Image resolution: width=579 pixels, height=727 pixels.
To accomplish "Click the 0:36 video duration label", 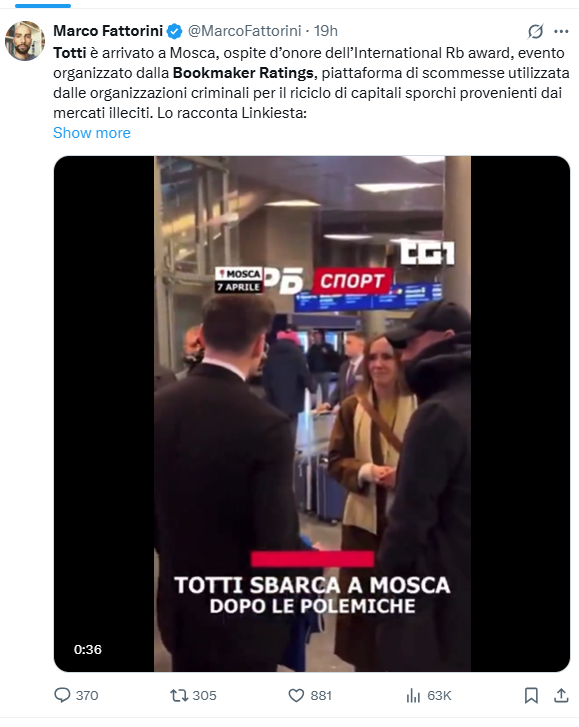I will point(88,650).
